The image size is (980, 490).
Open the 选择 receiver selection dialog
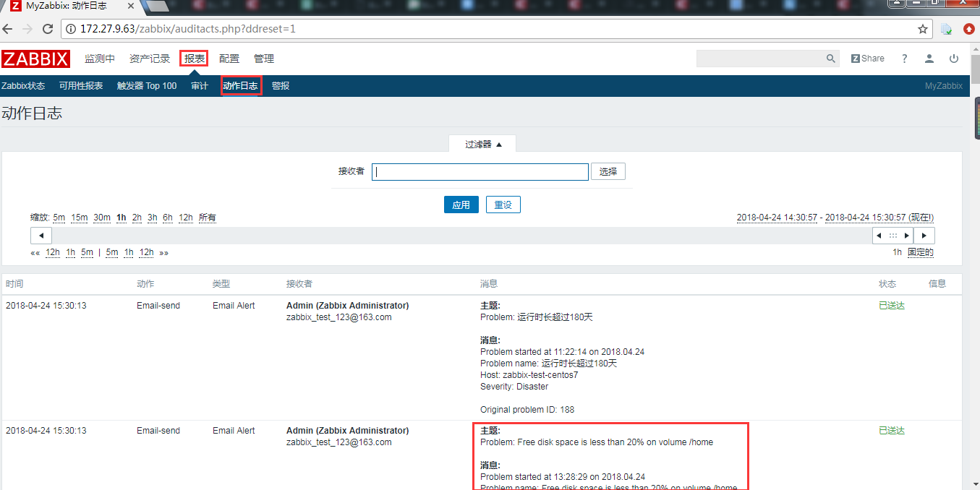608,171
